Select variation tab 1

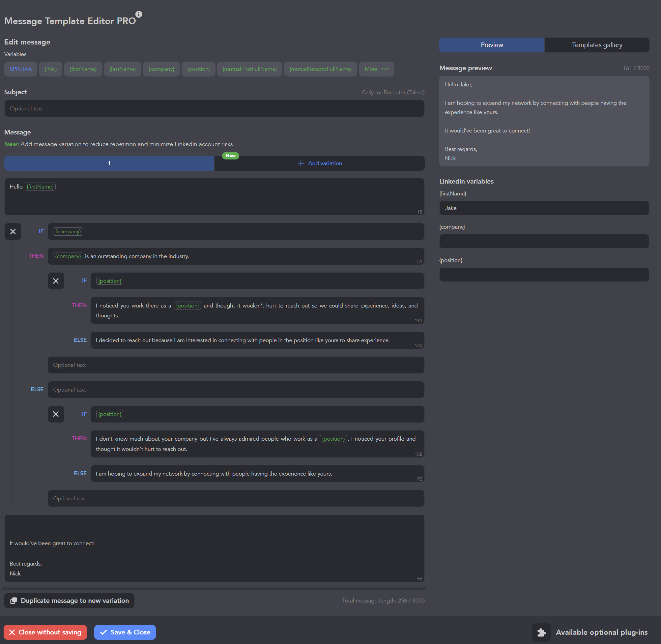pyautogui.click(x=109, y=163)
